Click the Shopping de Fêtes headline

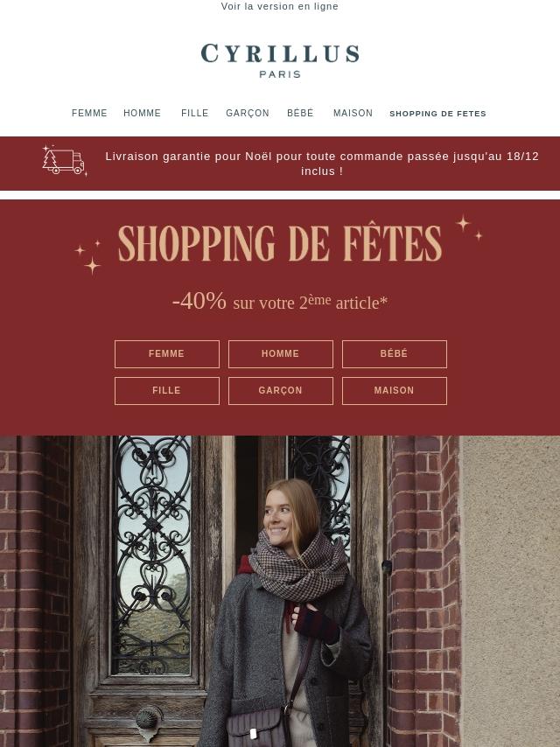click(280, 244)
